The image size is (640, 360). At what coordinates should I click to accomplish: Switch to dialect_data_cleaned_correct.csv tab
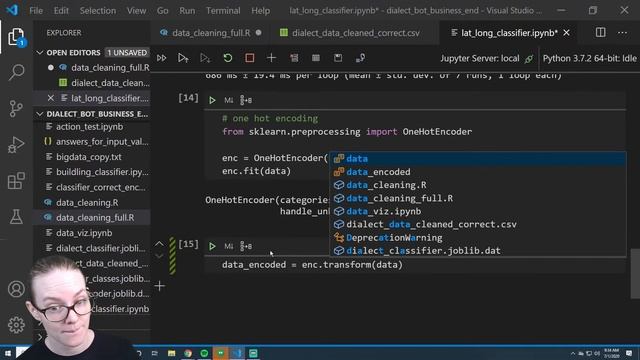point(355,33)
